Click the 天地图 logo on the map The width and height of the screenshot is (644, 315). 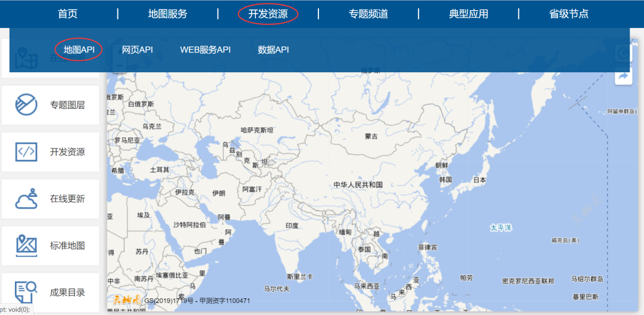click(127, 300)
